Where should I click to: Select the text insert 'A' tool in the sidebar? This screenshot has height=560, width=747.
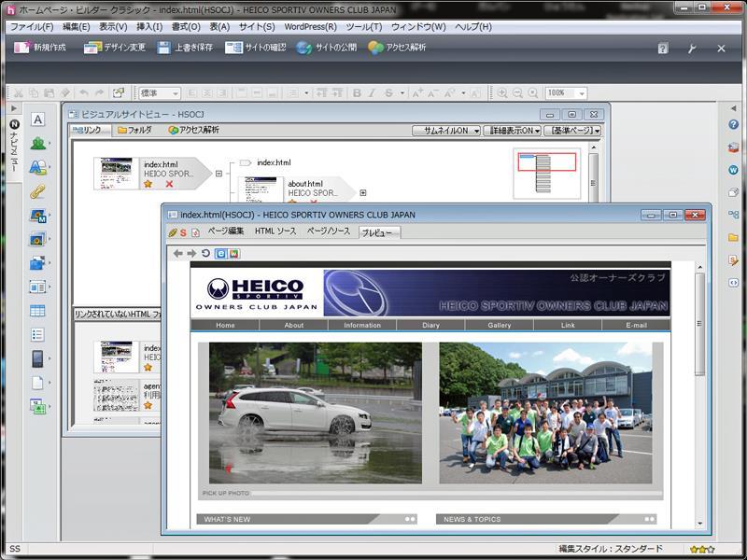pyautogui.click(x=37, y=119)
